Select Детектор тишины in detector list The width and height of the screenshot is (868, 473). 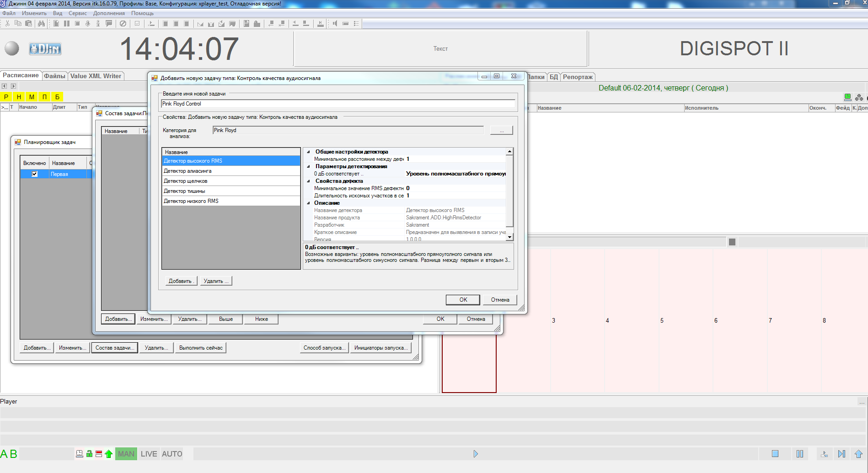click(x=185, y=191)
